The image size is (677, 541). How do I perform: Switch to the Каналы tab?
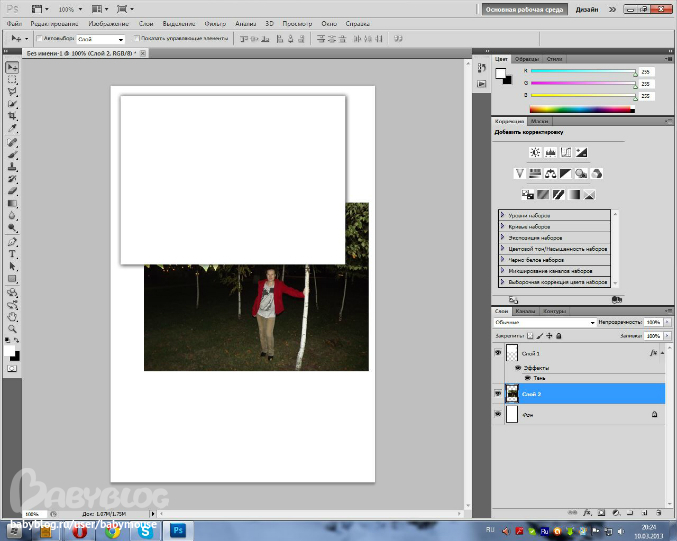(526, 311)
